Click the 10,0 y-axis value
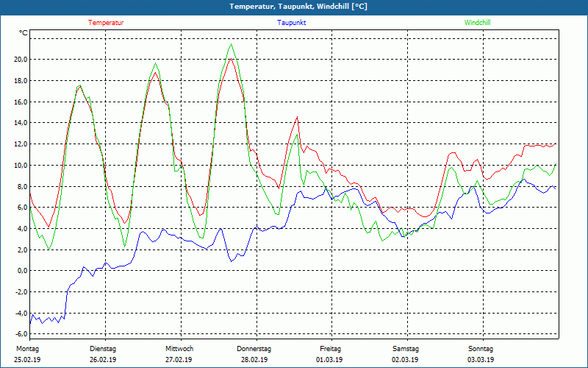 pos(20,165)
